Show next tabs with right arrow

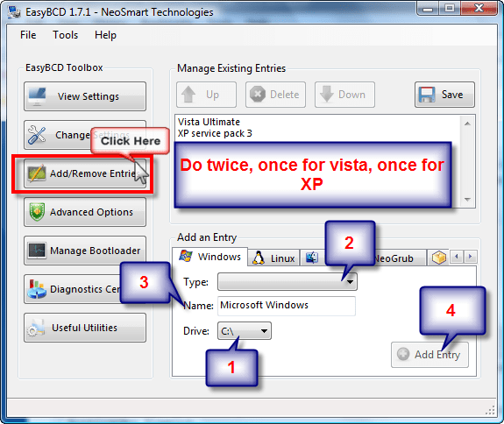[470, 257]
